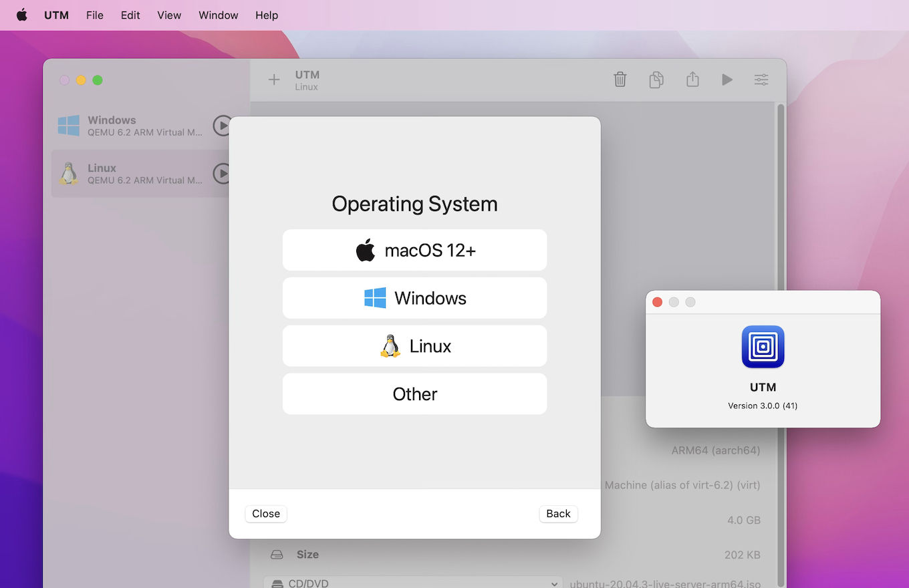Click the Version 3.0.0 (41) text
The image size is (909, 588).
click(763, 406)
